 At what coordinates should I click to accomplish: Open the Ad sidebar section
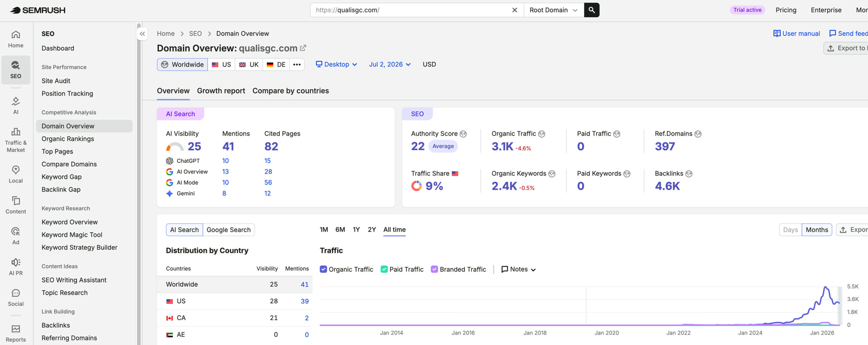click(16, 236)
